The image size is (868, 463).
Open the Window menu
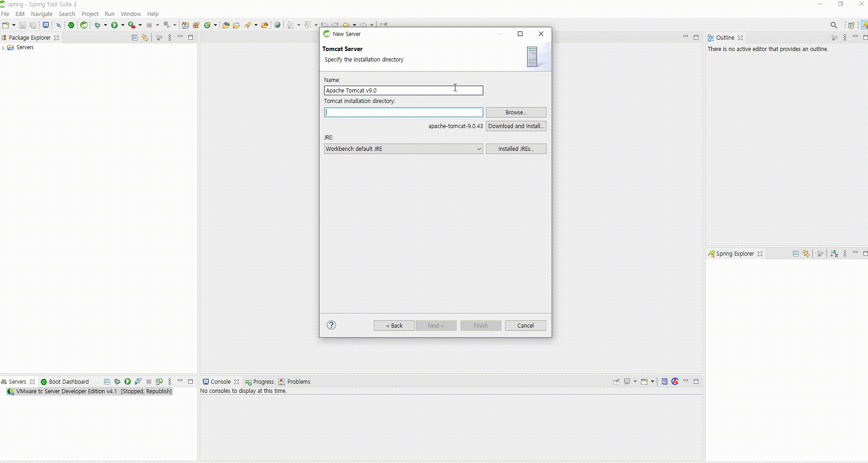[130, 14]
